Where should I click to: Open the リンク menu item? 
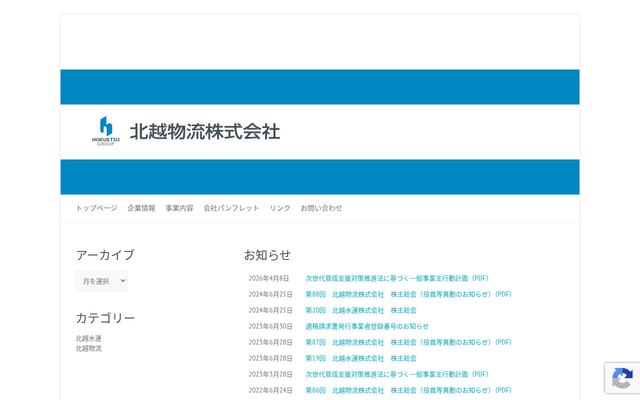[280, 208]
